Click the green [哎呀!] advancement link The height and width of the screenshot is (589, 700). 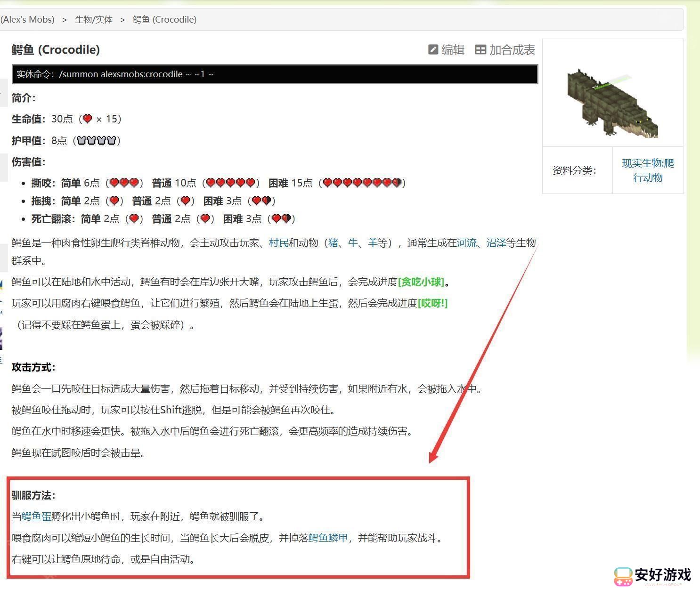(x=432, y=303)
